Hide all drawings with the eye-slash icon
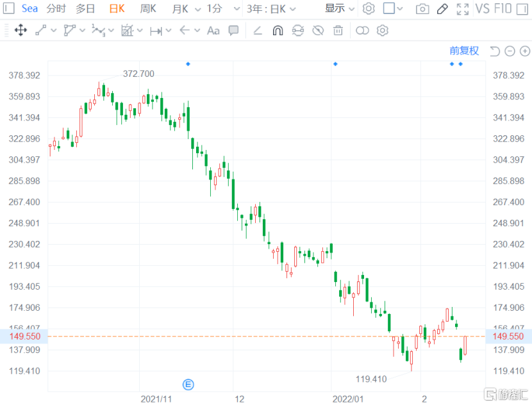The width and height of the screenshot is (532, 405). pyautogui.click(x=318, y=30)
